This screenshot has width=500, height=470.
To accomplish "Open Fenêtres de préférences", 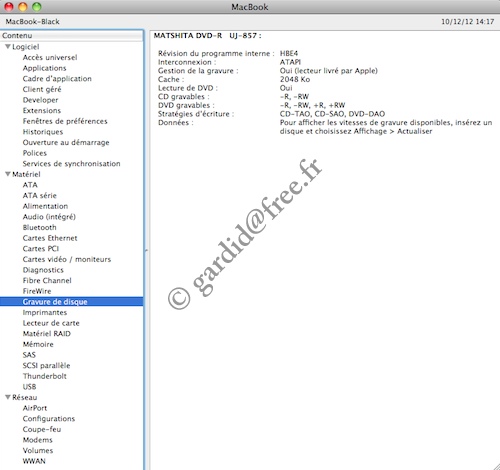I will [65, 121].
